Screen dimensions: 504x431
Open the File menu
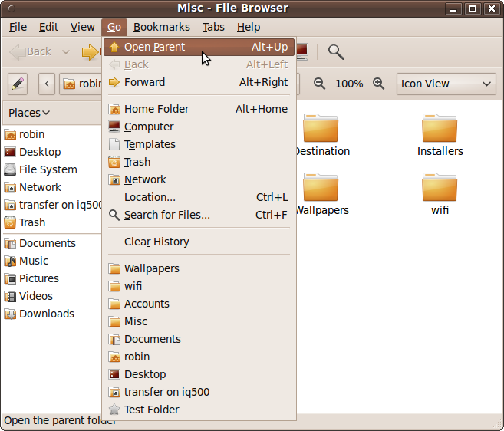coord(18,27)
